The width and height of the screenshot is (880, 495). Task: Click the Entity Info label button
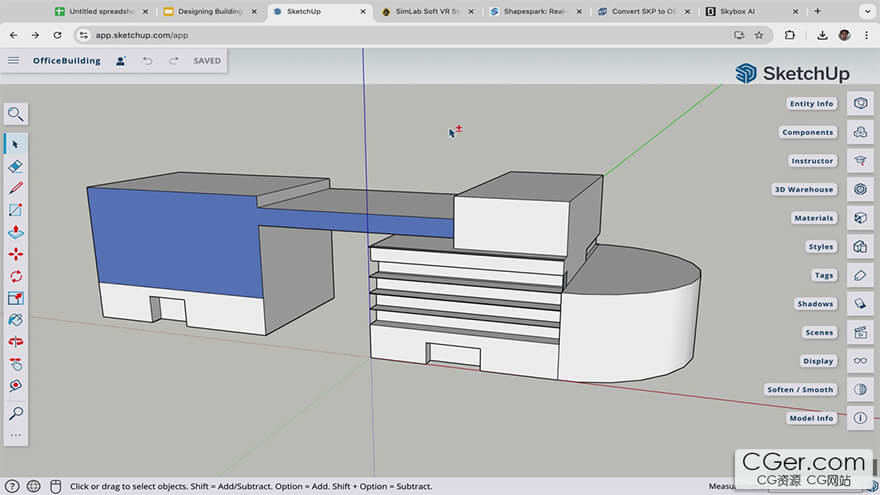point(811,104)
